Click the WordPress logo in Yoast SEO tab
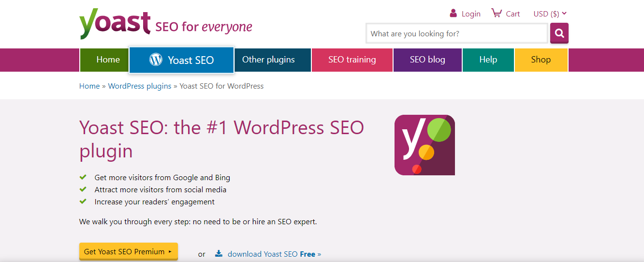 (x=156, y=60)
